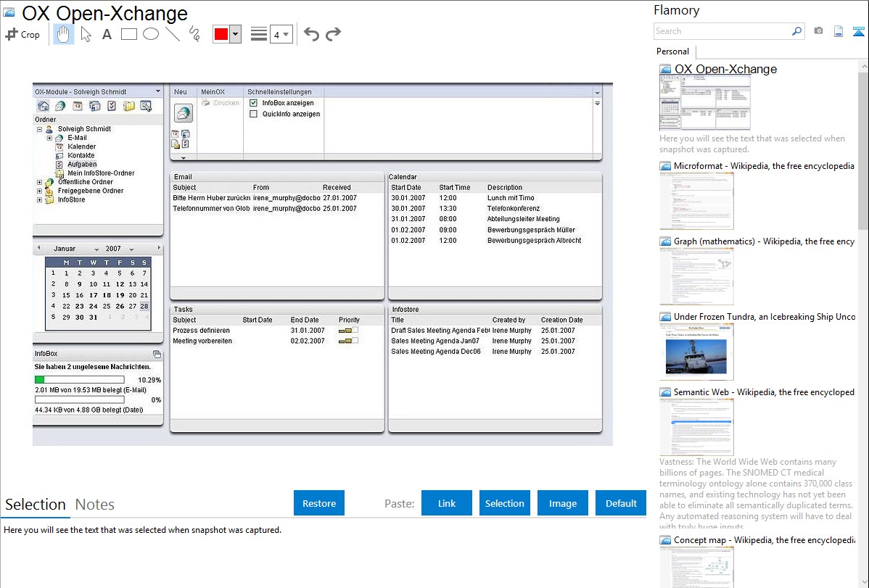
Task: Pick the ellipse shape tool
Action: 151,34
